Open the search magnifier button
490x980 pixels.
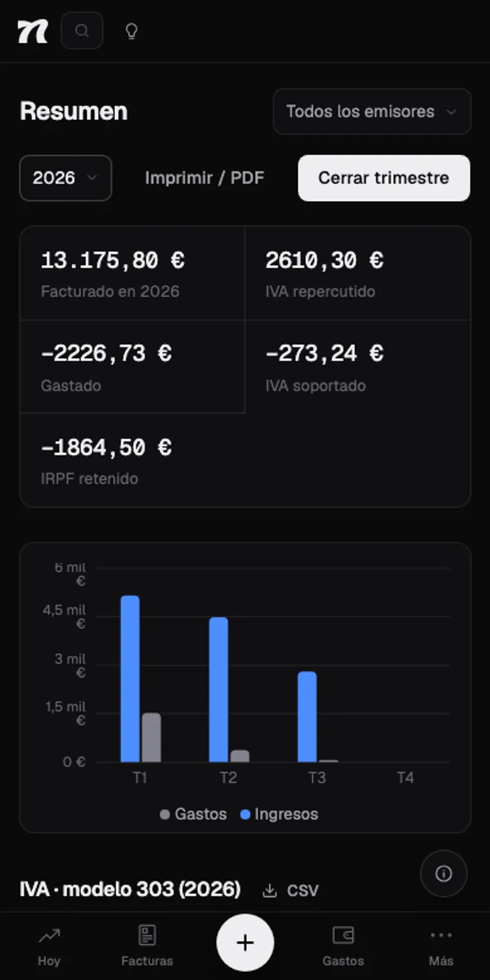tap(82, 31)
